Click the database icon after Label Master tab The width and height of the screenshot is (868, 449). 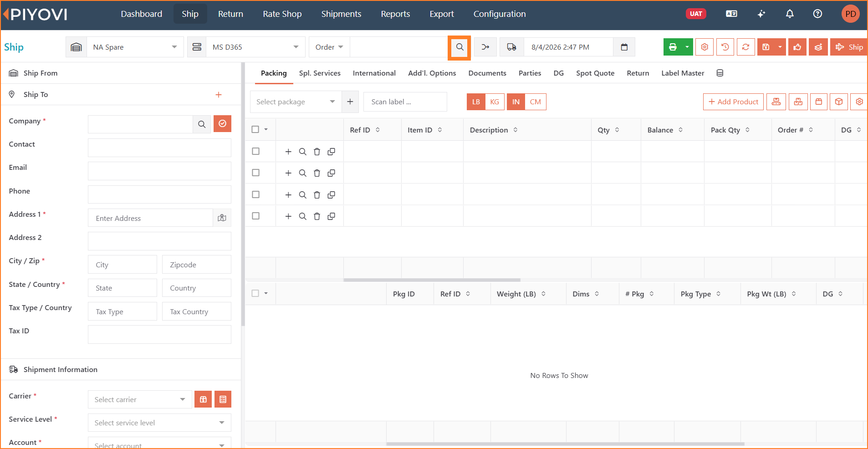point(720,73)
